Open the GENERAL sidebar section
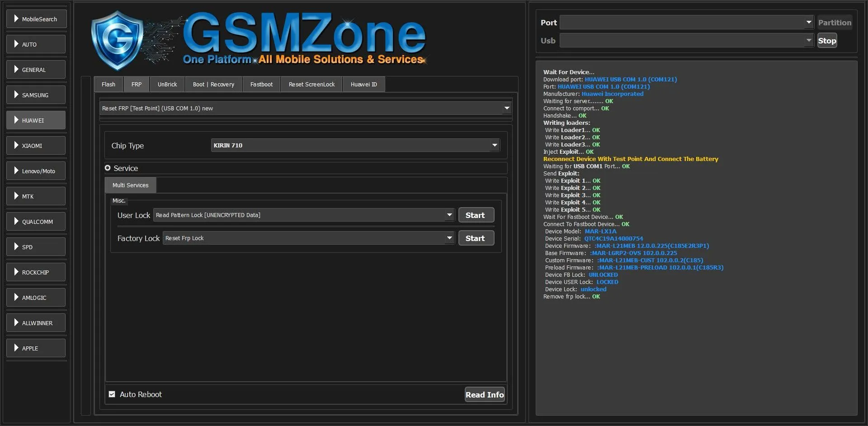 tap(36, 70)
